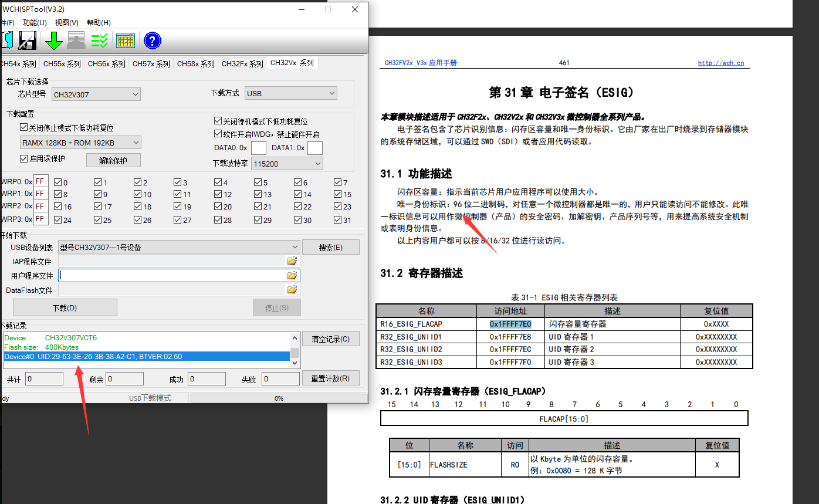The width and height of the screenshot is (819, 504).
Task: Open the RAMX 128KB + ROM 192KB dropdown
Action: pos(80,143)
